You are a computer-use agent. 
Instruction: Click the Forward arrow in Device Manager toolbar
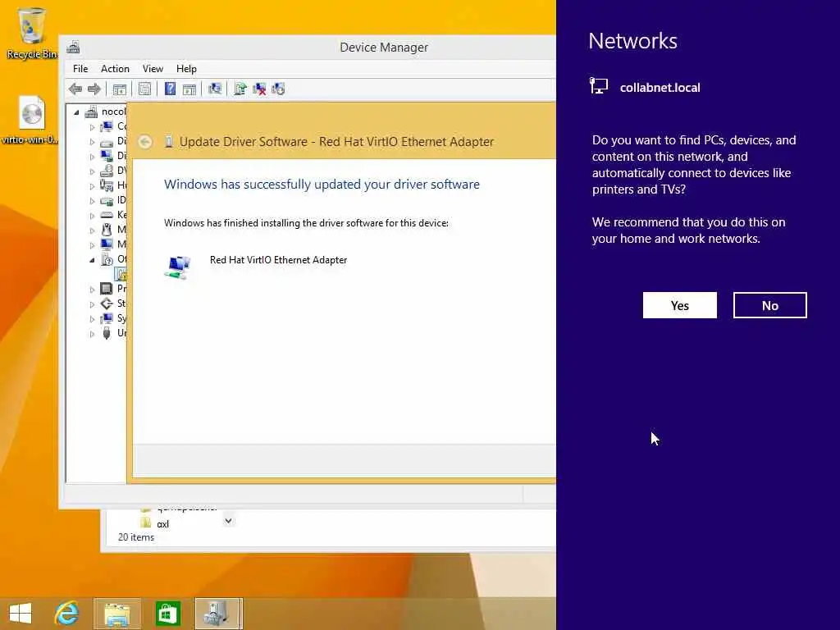(x=94, y=89)
